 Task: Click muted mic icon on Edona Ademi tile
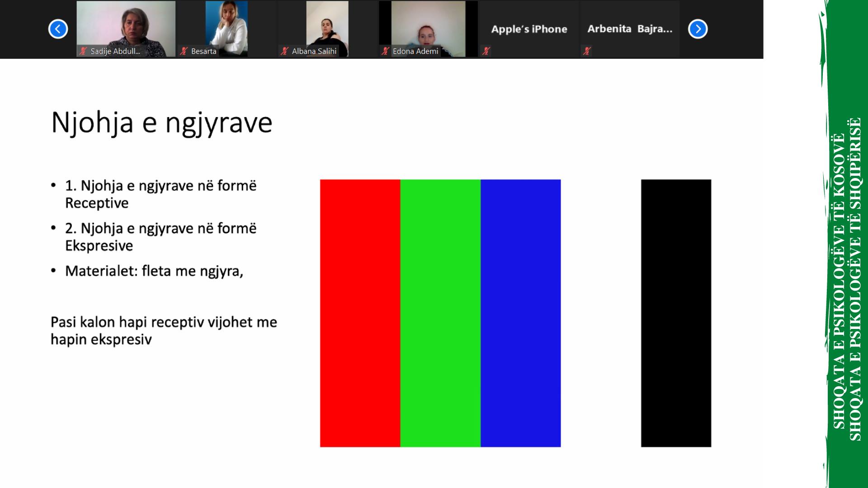[385, 51]
